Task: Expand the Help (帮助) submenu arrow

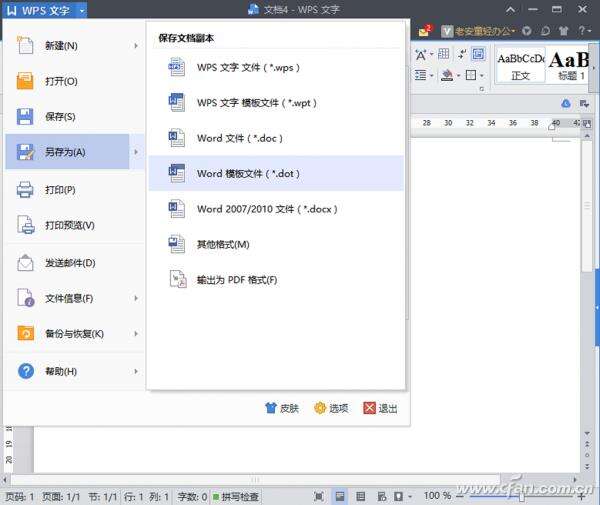Action: pyautogui.click(x=136, y=371)
